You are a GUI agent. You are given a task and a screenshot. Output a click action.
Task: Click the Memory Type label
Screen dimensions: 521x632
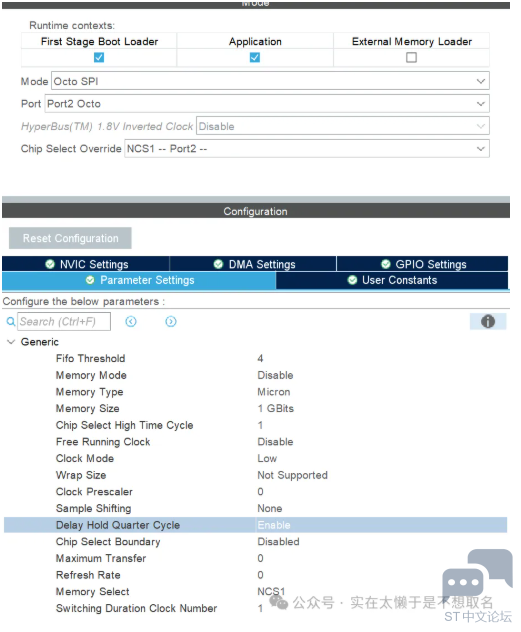click(x=89, y=392)
